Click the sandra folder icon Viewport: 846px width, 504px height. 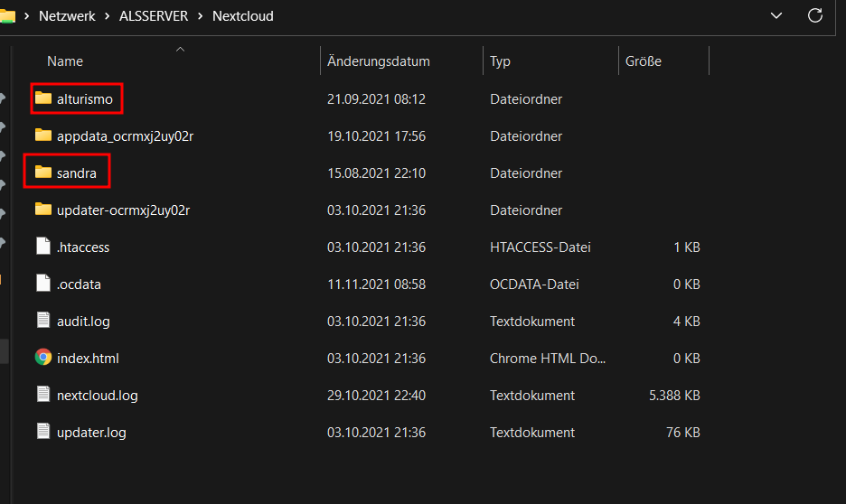43,172
